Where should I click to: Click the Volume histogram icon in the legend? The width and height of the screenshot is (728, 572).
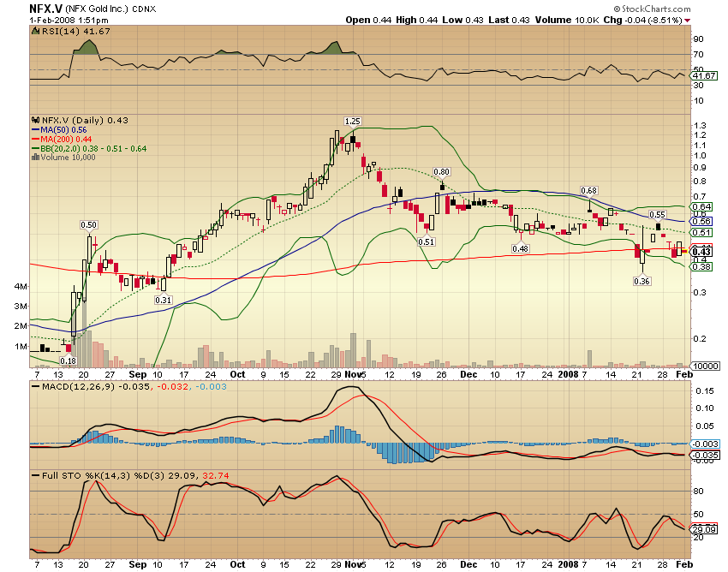tap(34, 157)
